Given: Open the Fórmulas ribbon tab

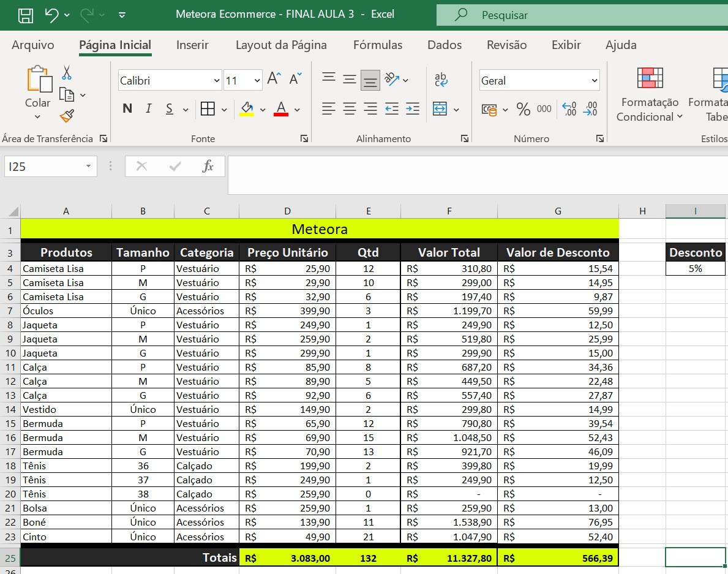Looking at the screenshot, I should [377, 45].
